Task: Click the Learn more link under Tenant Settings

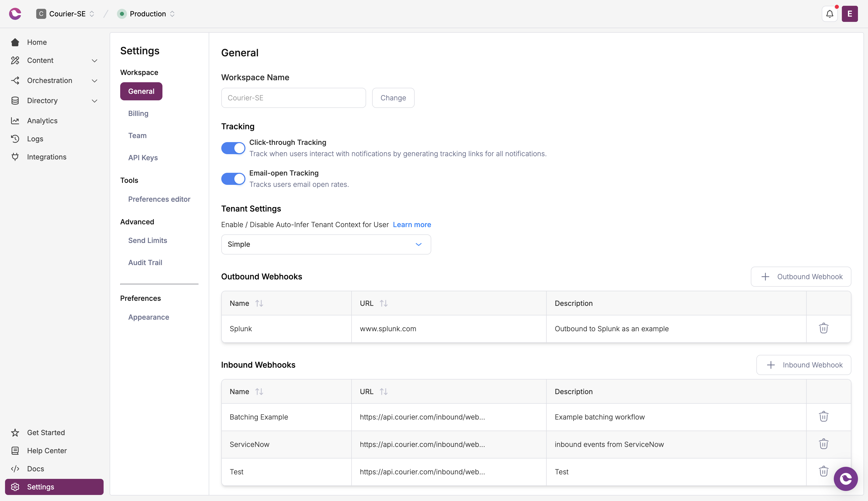Action: point(412,224)
